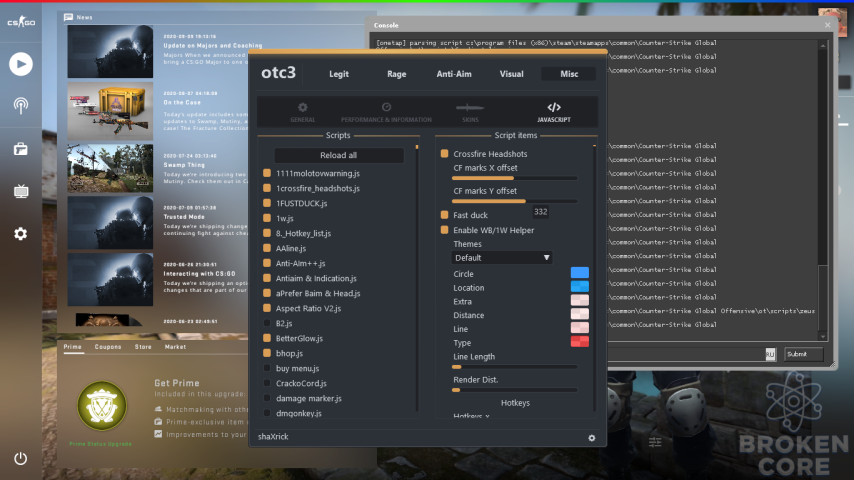
Task: Toggle the 1111molotovwarning.js script
Action: [267, 173]
